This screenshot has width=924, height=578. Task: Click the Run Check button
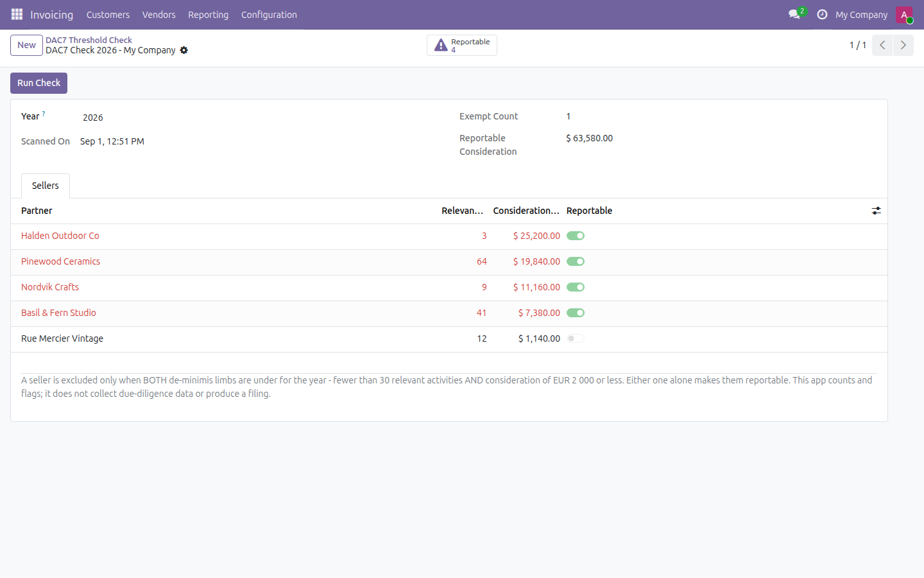click(38, 83)
